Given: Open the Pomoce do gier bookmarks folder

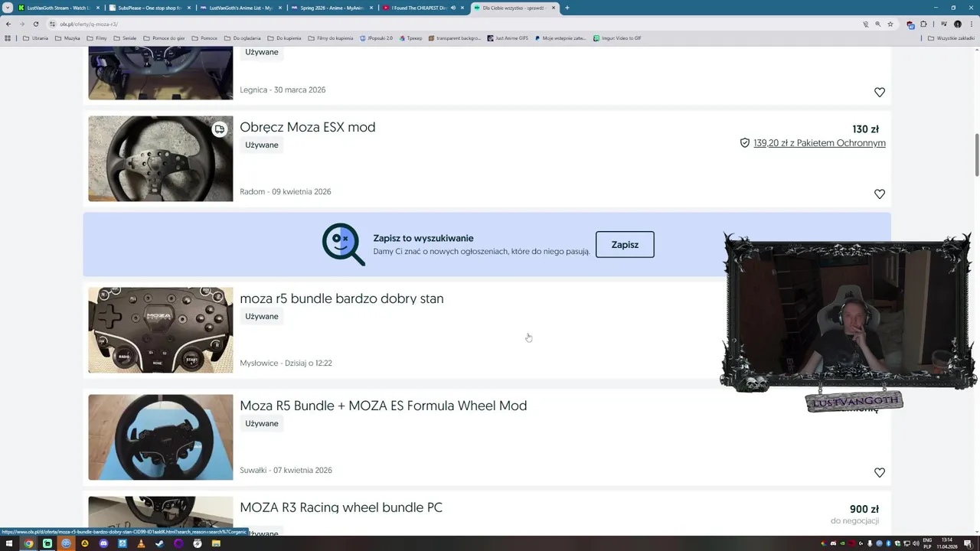Looking at the screenshot, I should pyautogui.click(x=164, y=38).
